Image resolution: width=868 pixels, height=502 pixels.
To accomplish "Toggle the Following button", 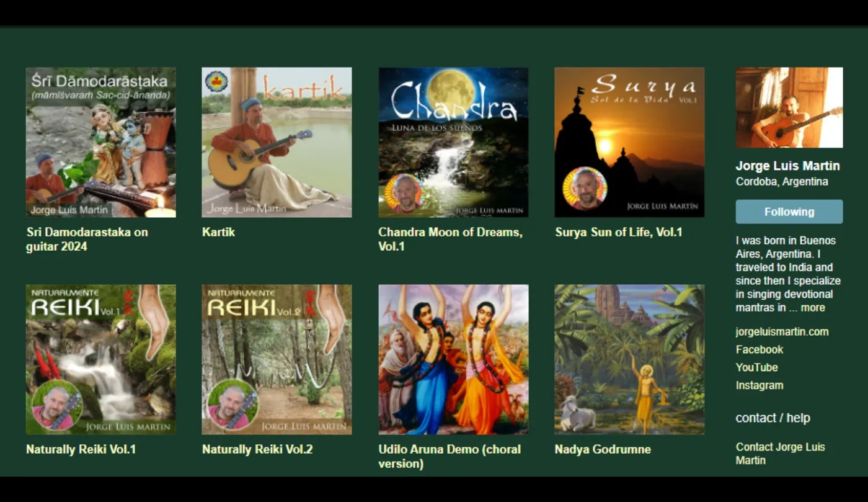I will tap(789, 212).
